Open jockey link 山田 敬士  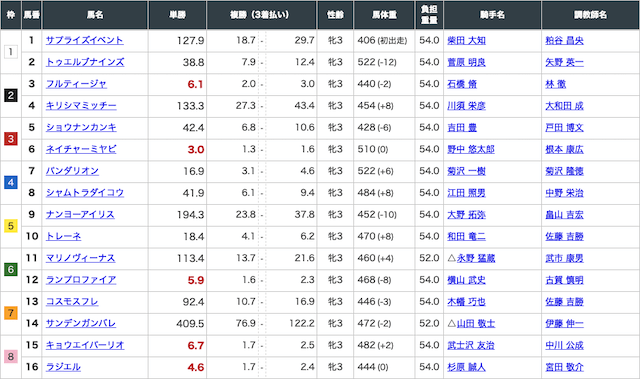476,323
